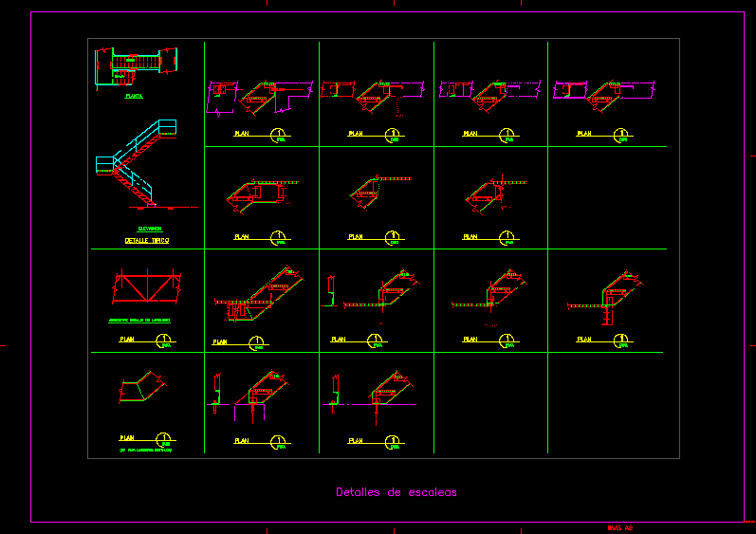
Task: Select the rightmost stair detail in third row
Action: pyautogui.click(x=607, y=292)
